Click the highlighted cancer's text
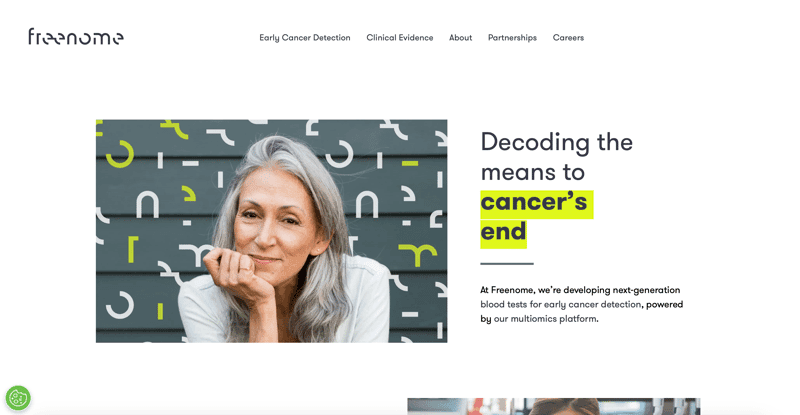 coord(537,204)
